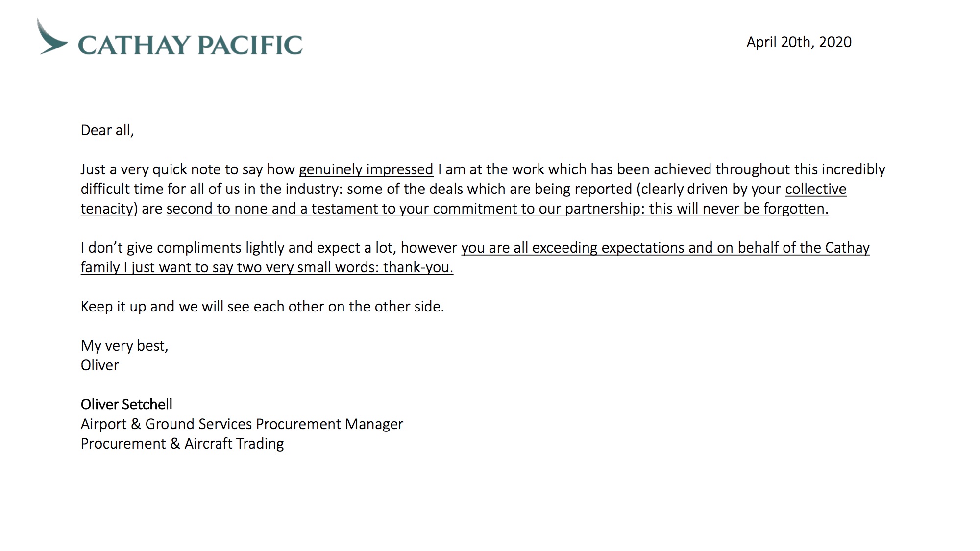The width and height of the screenshot is (980, 551).
Task: Click 'Procurement & Aircraft Trading' department line
Action: (182, 444)
